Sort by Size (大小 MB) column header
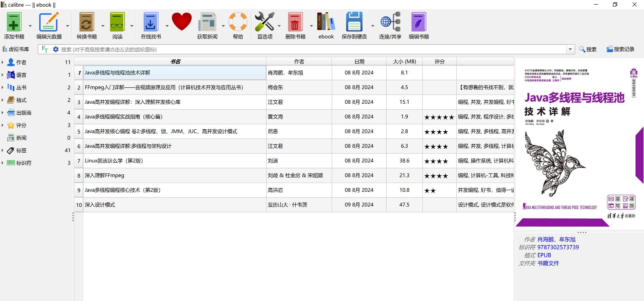 click(404, 61)
